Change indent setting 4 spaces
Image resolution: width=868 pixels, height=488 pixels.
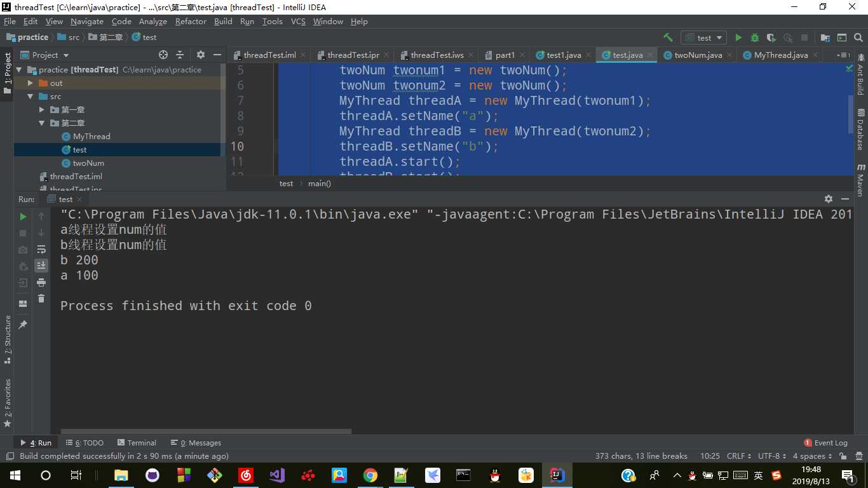[812, 456]
